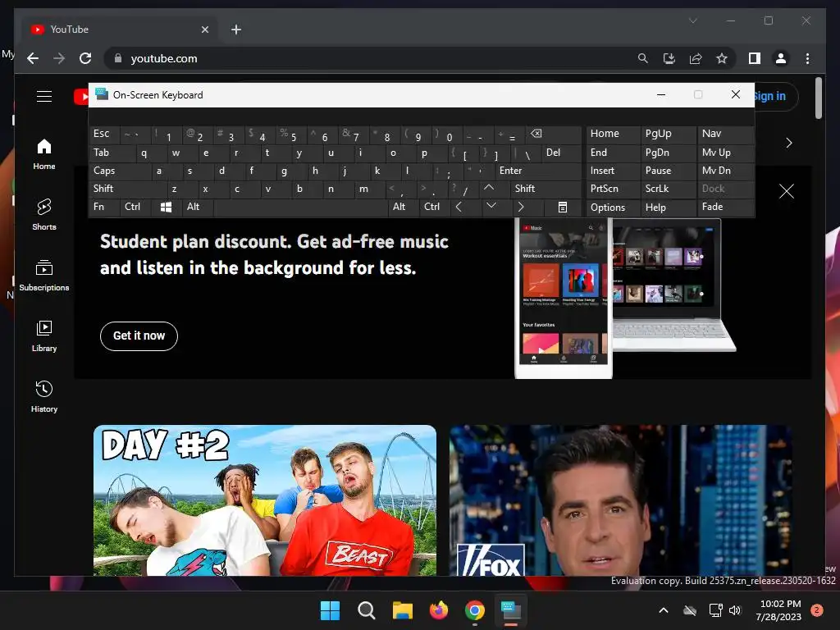Toggle left Ctrl on On-Screen Keyboard
The height and width of the screenshot is (630, 840).
135,207
